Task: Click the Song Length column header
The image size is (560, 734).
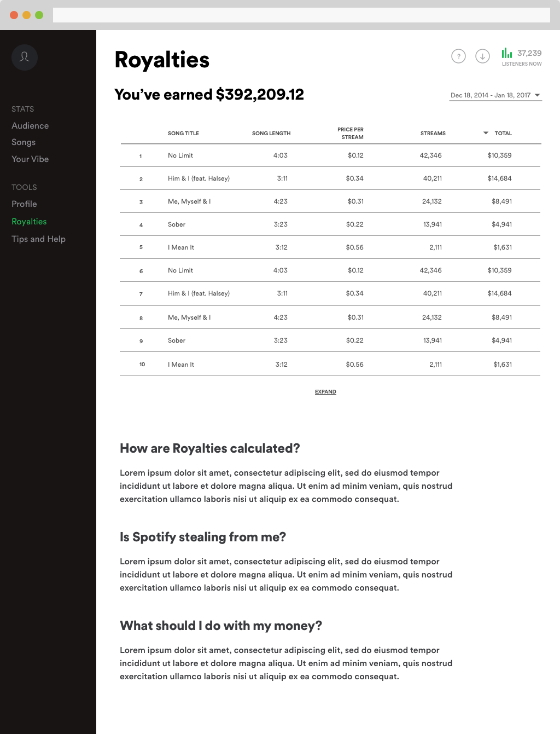Action: (x=271, y=134)
